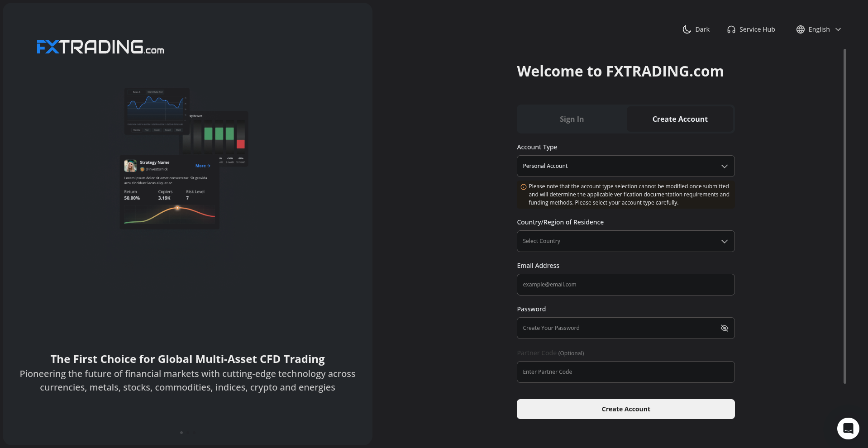Click the 'Country/Region of Residence' label
Image resolution: width=868 pixels, height=448 pixels.
point(560,222)
